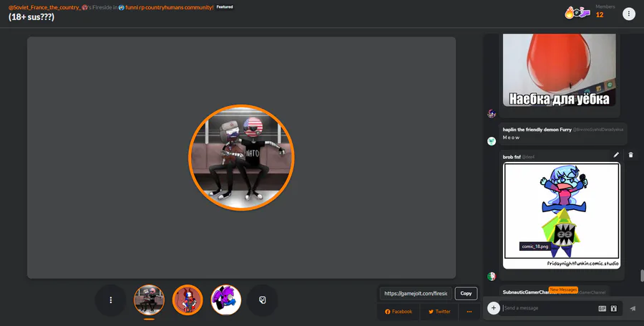Screen dimensions: 644x326
Task: Jump to New Messages
Action: (563, 290)
